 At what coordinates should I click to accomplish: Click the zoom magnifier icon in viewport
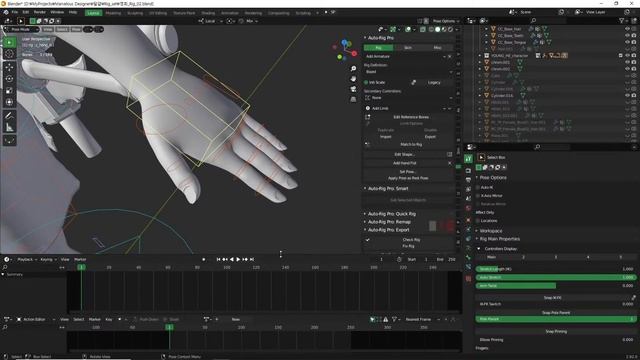[353, 69]
